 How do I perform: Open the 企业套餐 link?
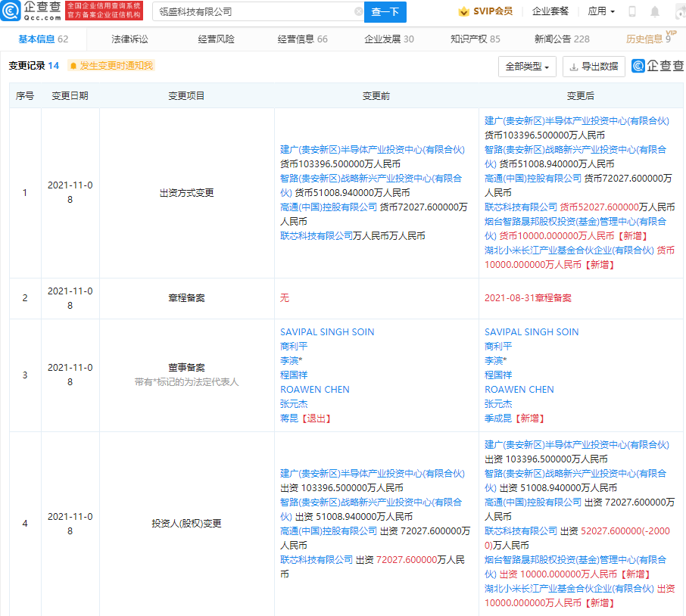(550, 11)
